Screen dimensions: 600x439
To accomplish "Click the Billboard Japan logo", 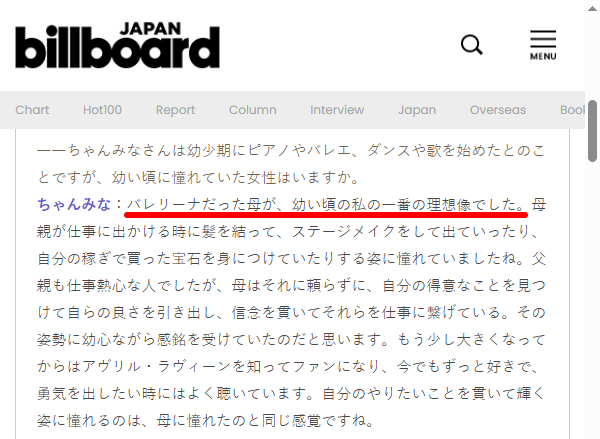I will click(x=117, y=45).
